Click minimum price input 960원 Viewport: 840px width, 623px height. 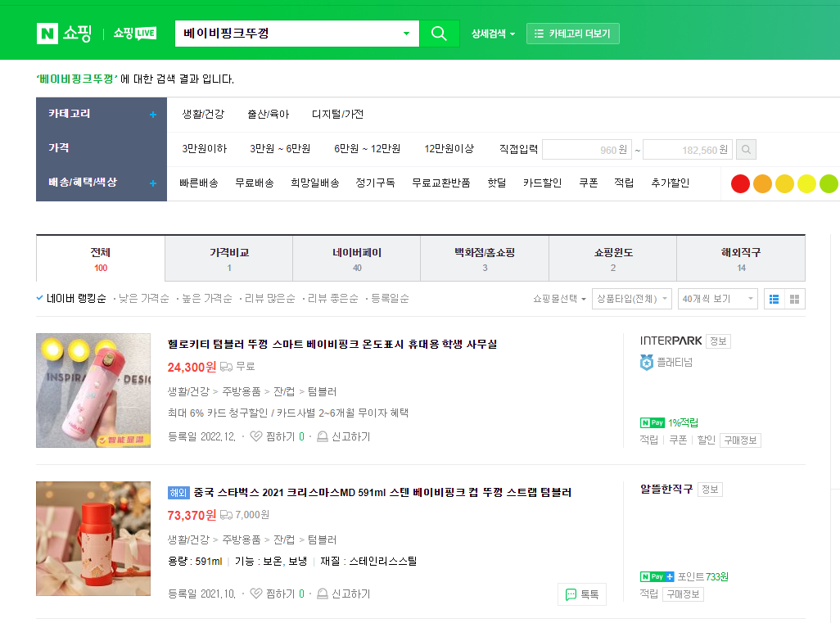(587, 150)
